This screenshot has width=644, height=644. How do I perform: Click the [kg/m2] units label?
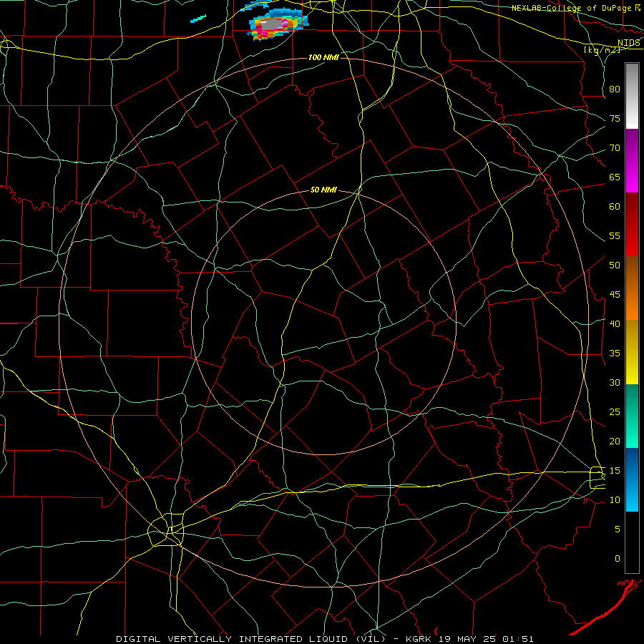tap(602, 49)
